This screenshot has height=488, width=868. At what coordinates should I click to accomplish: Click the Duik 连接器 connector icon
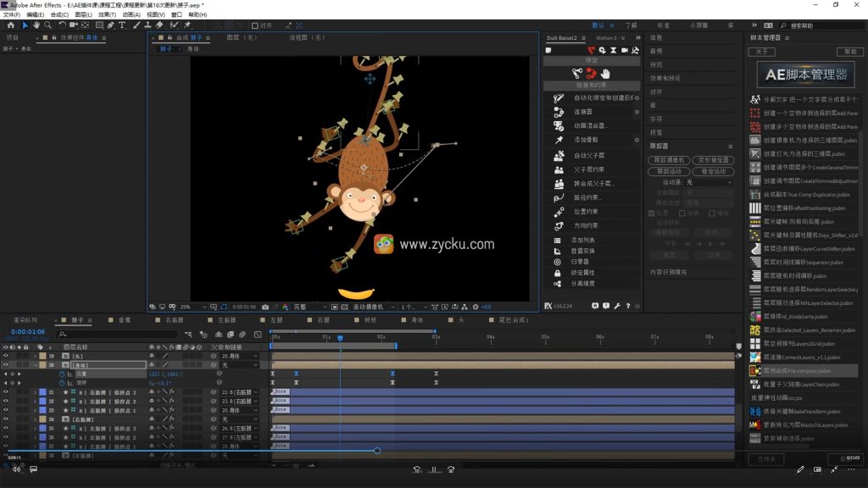(559, 112)
